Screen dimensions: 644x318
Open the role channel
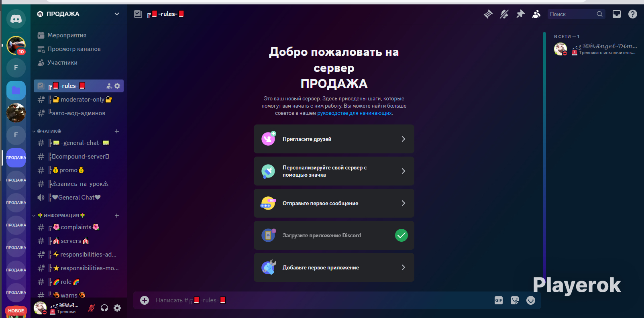point(79,282)
